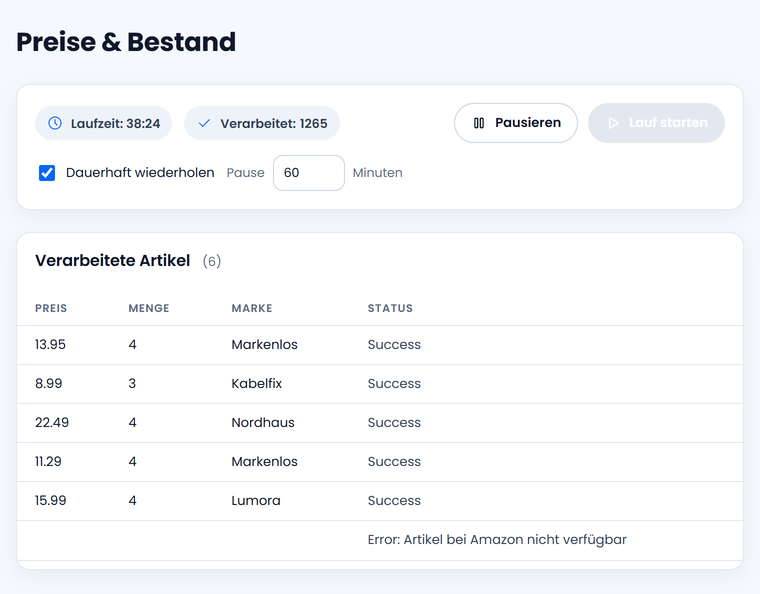Click the article count (6)
Viewport: 760px width, 594px height.
[x=212, y=261]
